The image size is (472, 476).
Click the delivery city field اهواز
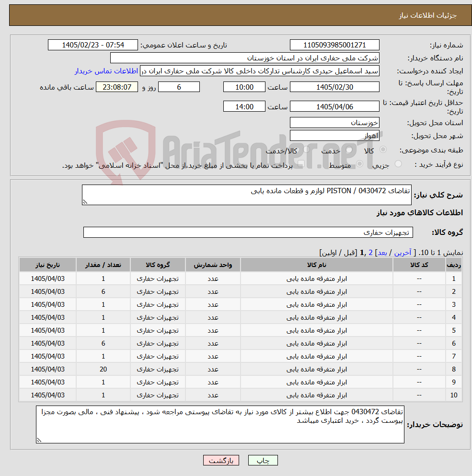[334, 136]
